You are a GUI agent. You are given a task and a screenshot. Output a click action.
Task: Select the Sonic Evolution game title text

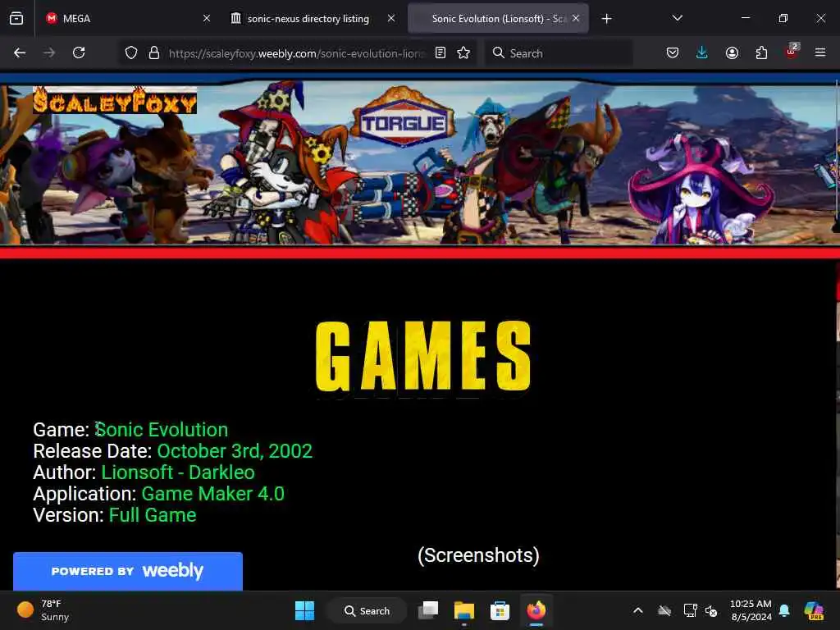(x=162, y=430)
